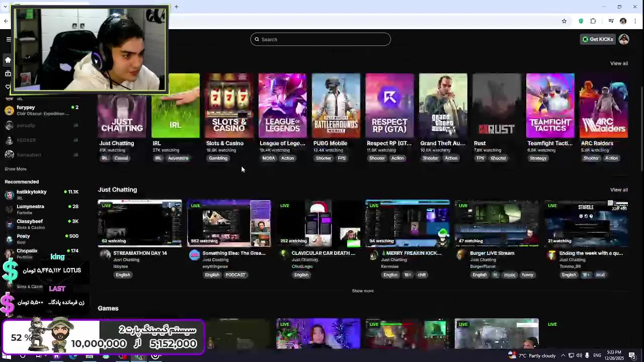Open the PUBG Mobile category card
Image resolution: width=644 pixels, height=362 pixels.
tap(336, 106)
